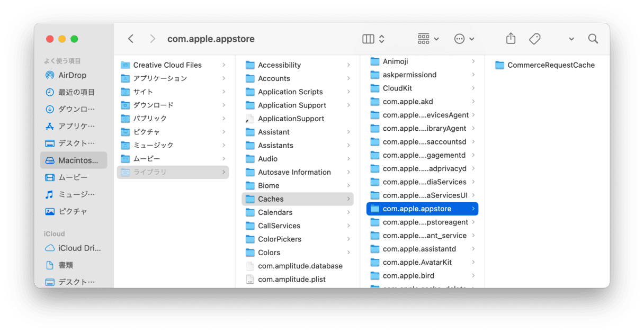Viewport: 644px width, 333px height.
Task: Select the Autosave Information folder
Action: (x=298, y=172)
